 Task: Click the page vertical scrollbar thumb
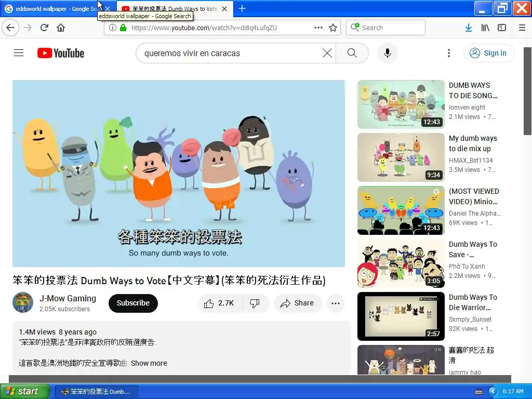point(528,91)
